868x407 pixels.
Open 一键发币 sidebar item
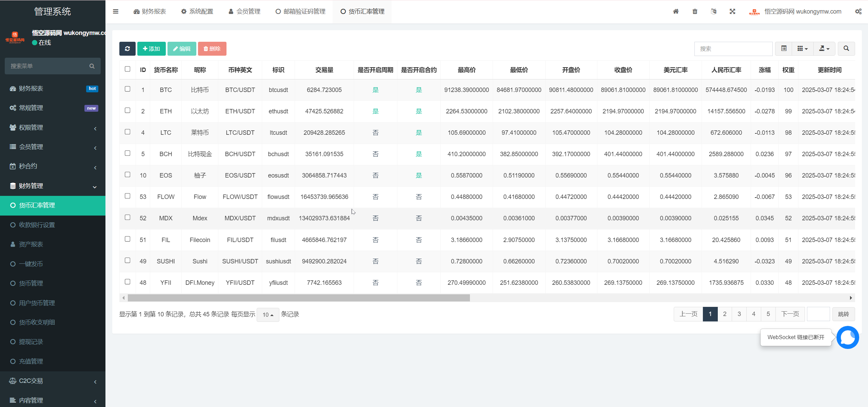point(53,264)
